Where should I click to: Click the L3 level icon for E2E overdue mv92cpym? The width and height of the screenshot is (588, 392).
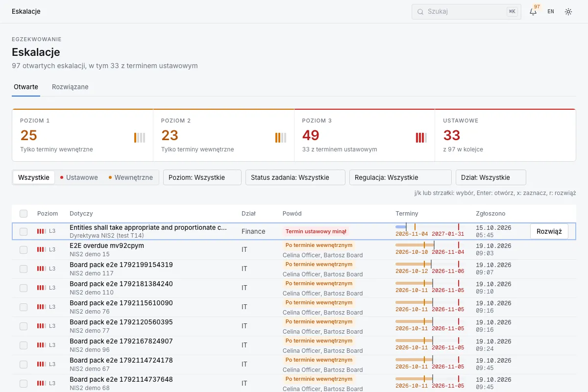click(x=42, y=249)
